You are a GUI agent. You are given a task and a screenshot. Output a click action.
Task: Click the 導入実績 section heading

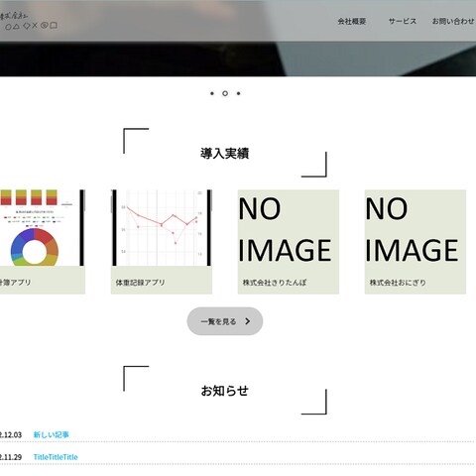pos(225,153)
